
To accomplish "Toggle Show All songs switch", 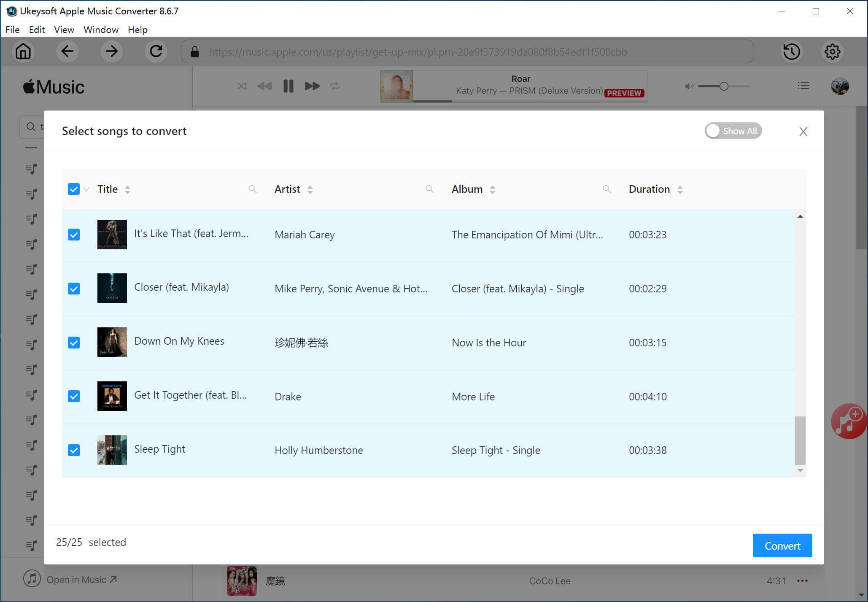I will pos(732,130).
